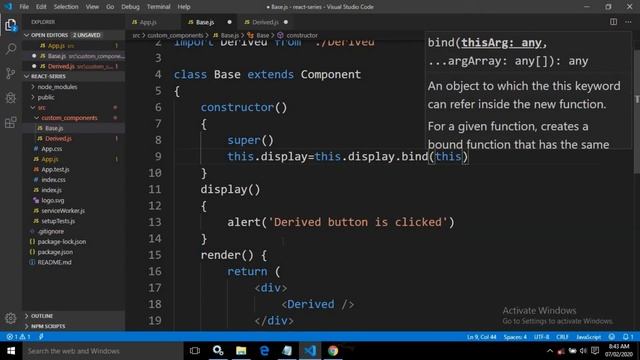Viewport: 640px width, 360px height.
Task: Open Google Chrome from the taskbar
Action: click(333, 351)
